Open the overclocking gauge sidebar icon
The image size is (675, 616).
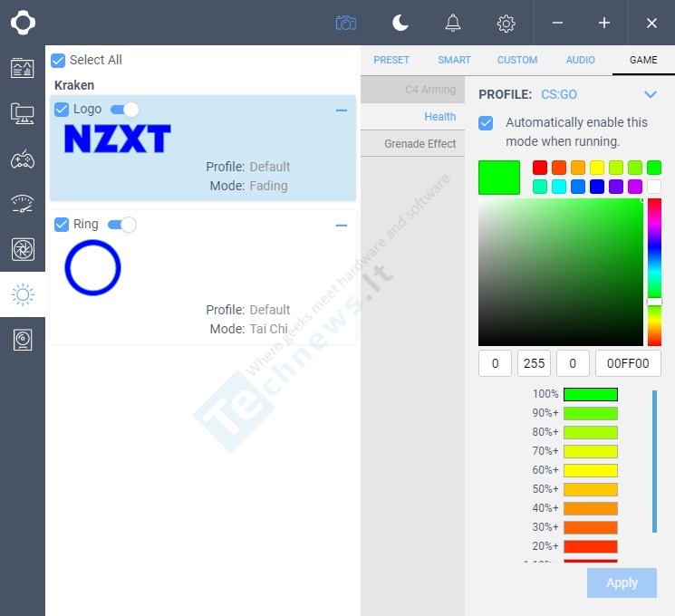[x=23, y=204]
